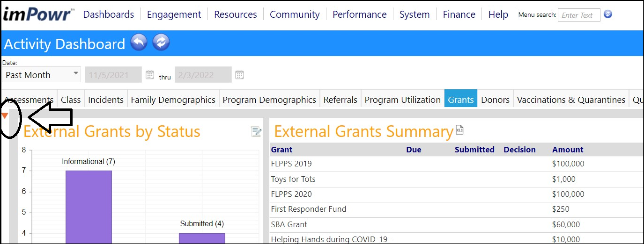Switch to the Family Demographics tab
The height and width of the screenshot is (244, 644).
pyautogui.click(x=173, y=100)
